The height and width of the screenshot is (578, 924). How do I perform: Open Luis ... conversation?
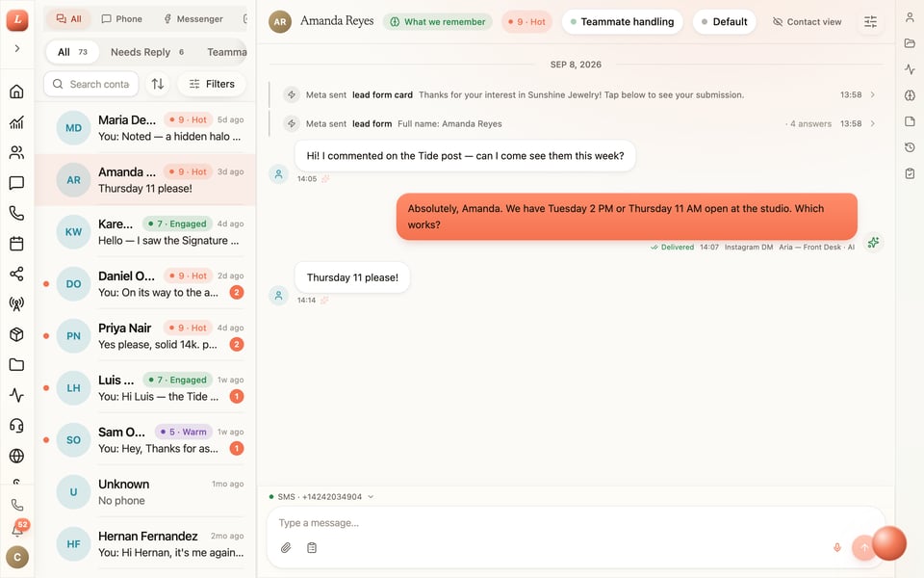click(145, 387)
